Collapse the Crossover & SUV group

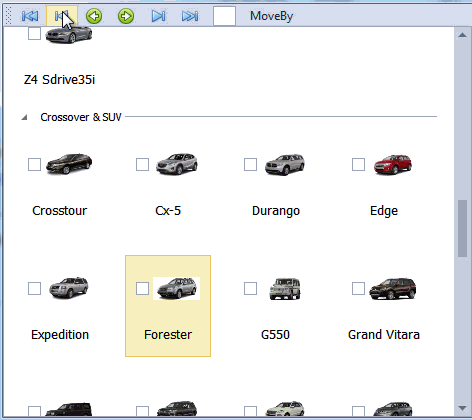click(24, 117)
